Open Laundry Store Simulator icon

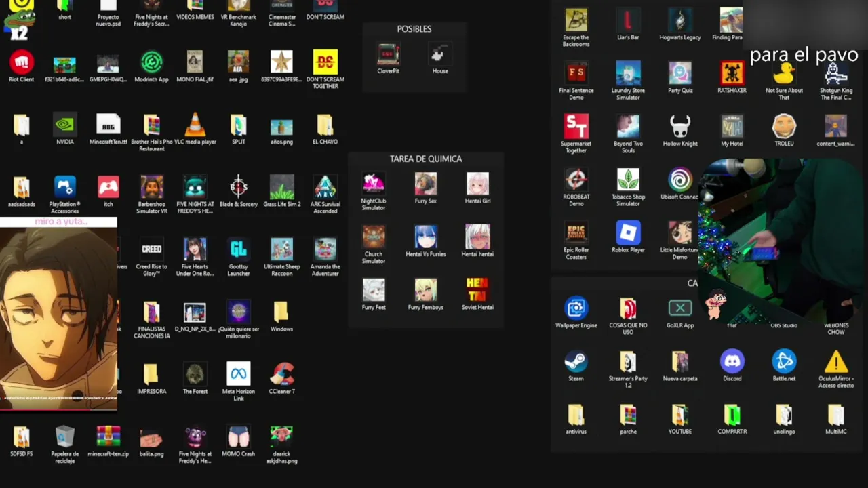coord(628,73)
